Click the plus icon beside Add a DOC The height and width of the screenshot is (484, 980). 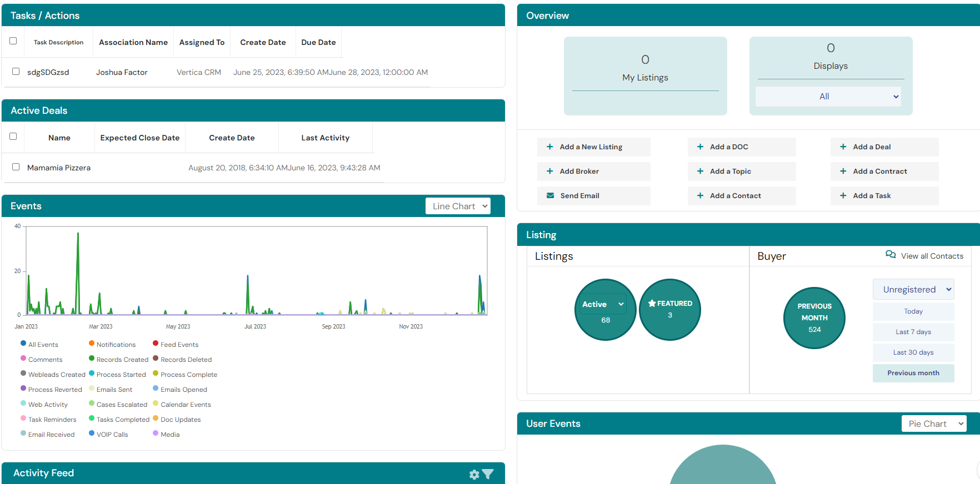(700, 147)
